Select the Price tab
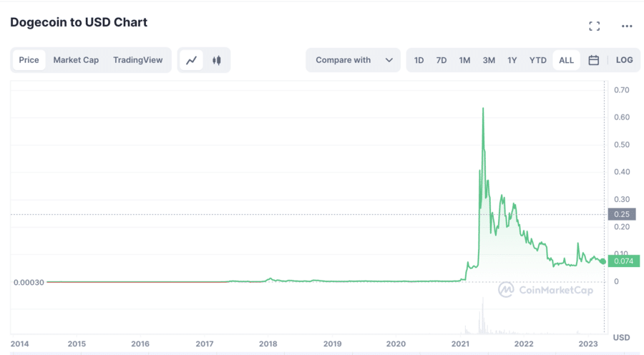Screen dimensions: 644x355 tap(29, 60)
